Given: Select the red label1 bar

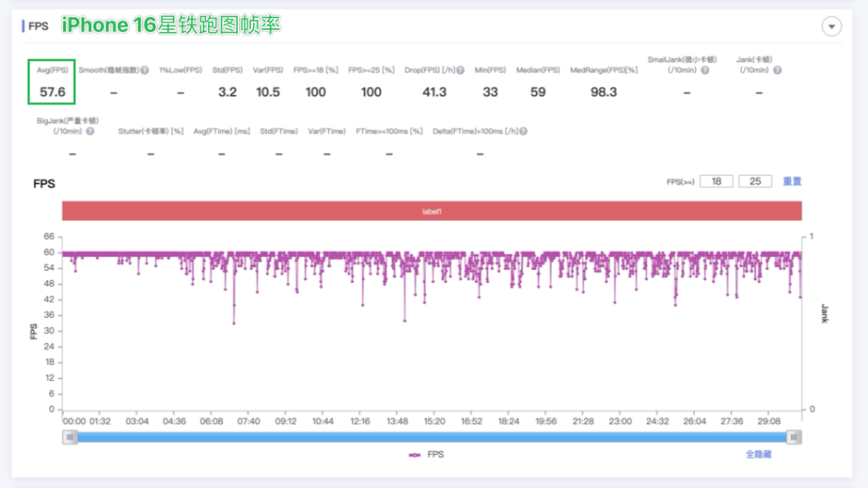Looking at the screenshot, I should point(432,211).
